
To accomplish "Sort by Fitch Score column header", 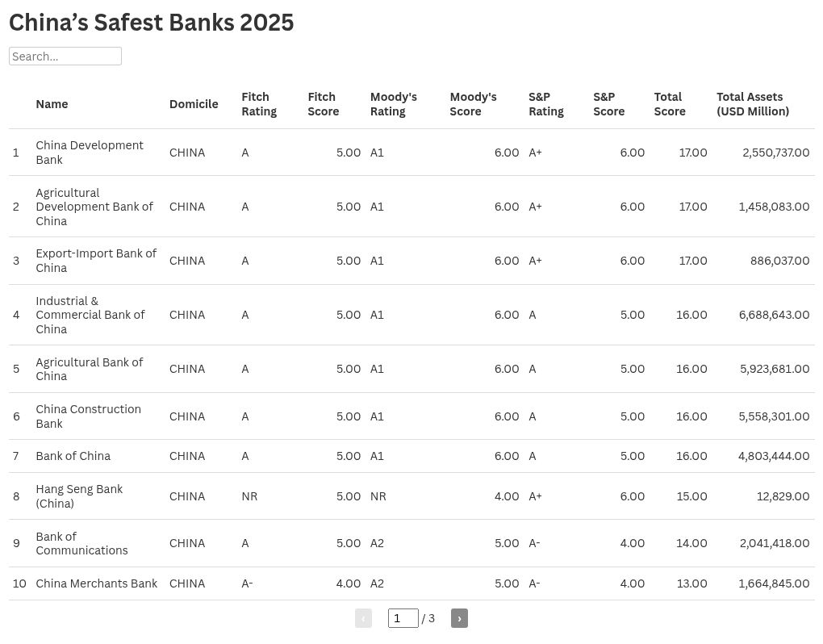I will (323, 104).
